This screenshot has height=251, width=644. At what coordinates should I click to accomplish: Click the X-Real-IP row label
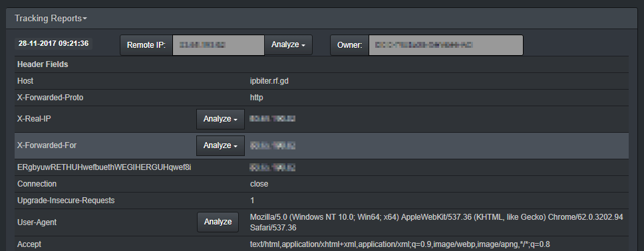(34, 119)
